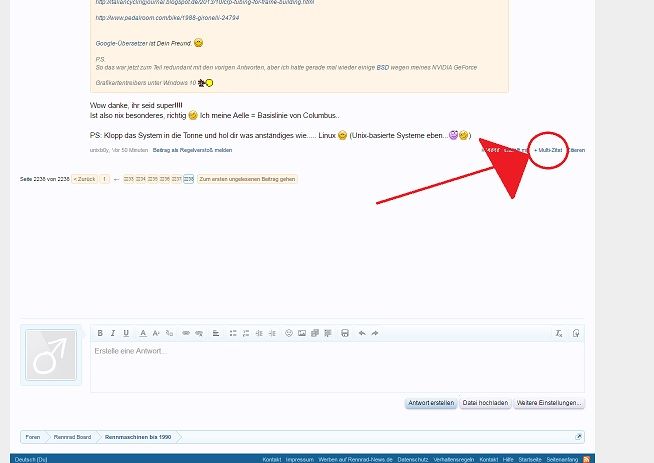Click the save draft disk icon
The image size is (654, 463).
(345, 333)
